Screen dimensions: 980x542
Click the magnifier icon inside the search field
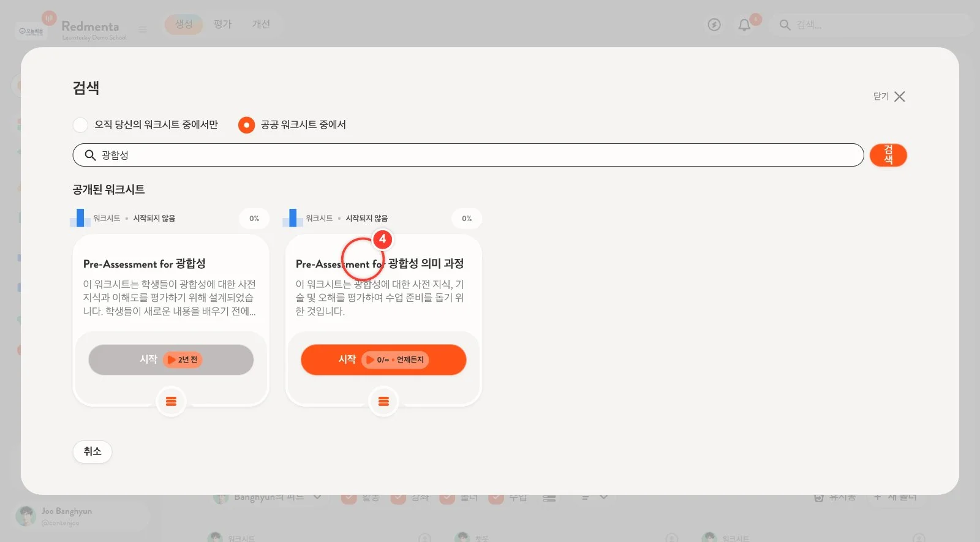tap(90, 156)
